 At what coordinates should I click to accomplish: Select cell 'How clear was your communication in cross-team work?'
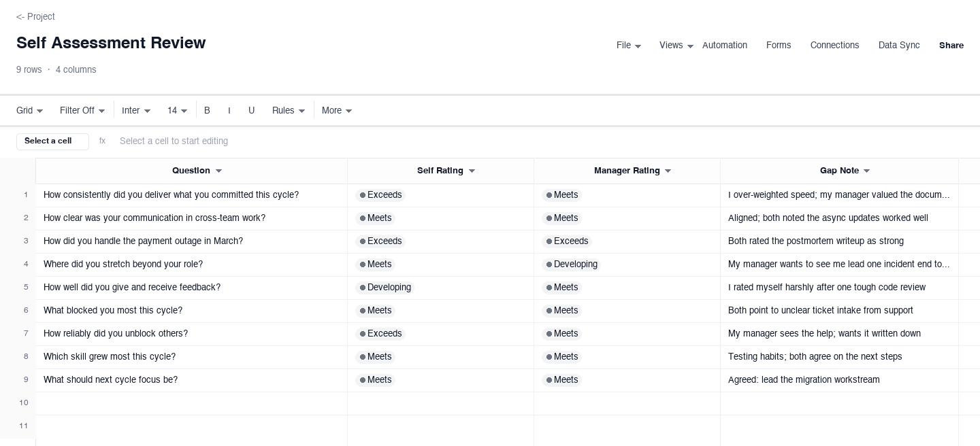[x=191, y=218]
